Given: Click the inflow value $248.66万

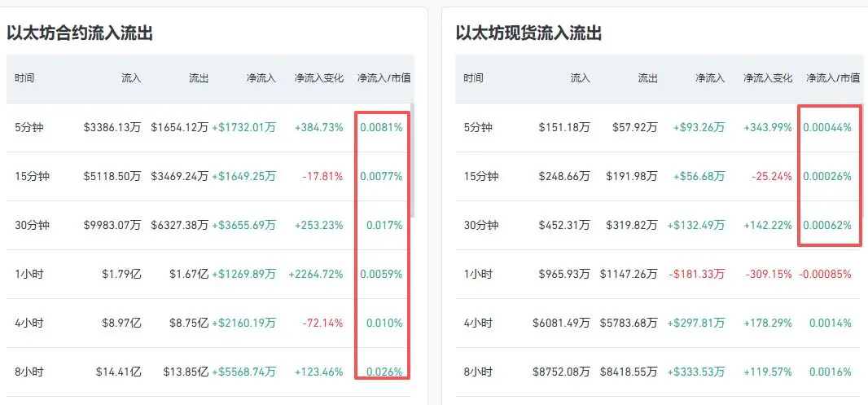Looking at the screenshot, I should pyautogui.click(x=564, y=176).
